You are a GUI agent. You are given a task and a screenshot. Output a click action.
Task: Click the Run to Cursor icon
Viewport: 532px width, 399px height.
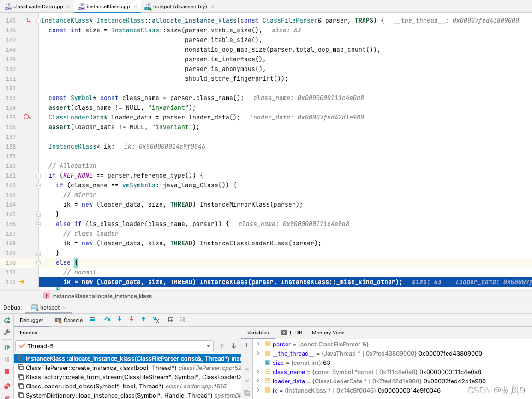[x=155, y=320]
